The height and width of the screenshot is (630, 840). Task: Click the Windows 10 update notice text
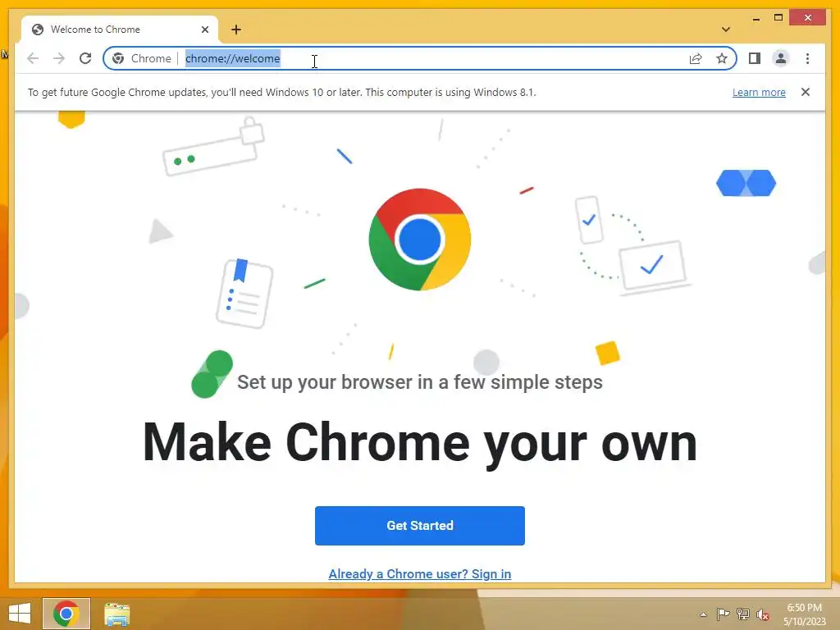[x=282, y=92]
